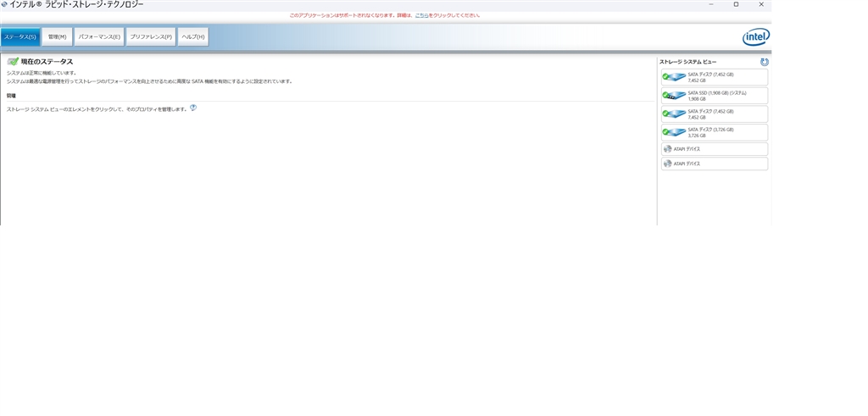Open the パフォーマンス(E) tab
Viewport: 868px width, 416px height.
tap(99, 37)
